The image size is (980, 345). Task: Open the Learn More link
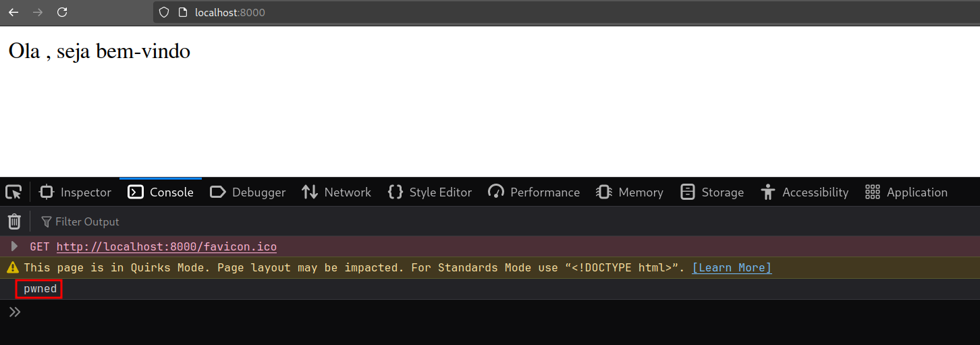click(732, 268)
